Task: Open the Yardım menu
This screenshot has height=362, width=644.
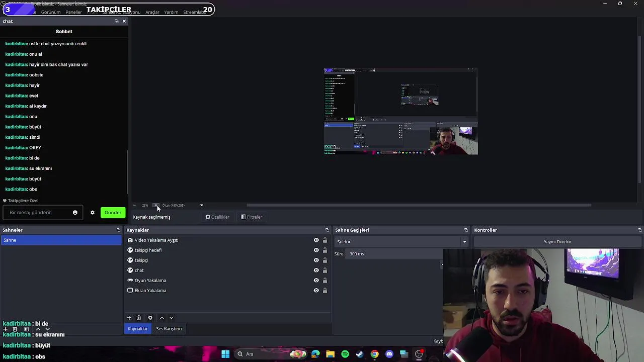Action: coord(171,12)
